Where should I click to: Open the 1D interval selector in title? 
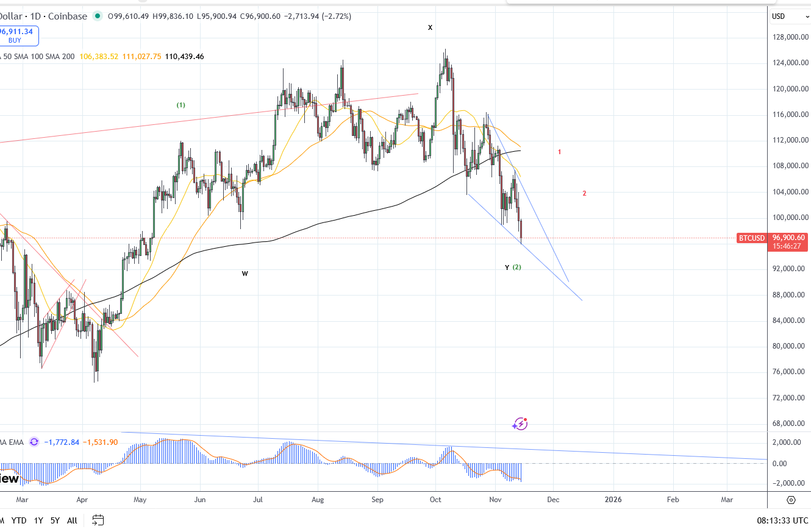point(34,16)
